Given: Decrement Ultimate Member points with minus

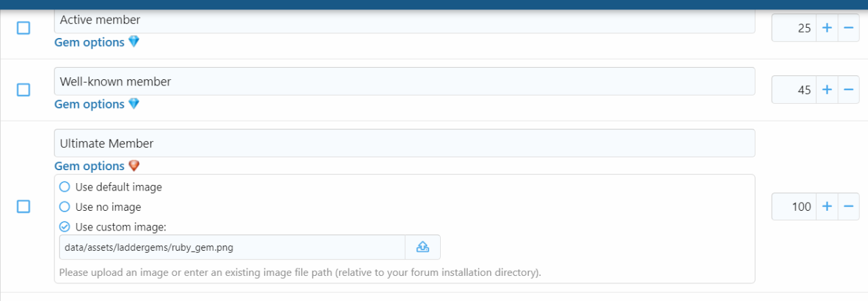Looking at the screenshot, I should point(848,207).
